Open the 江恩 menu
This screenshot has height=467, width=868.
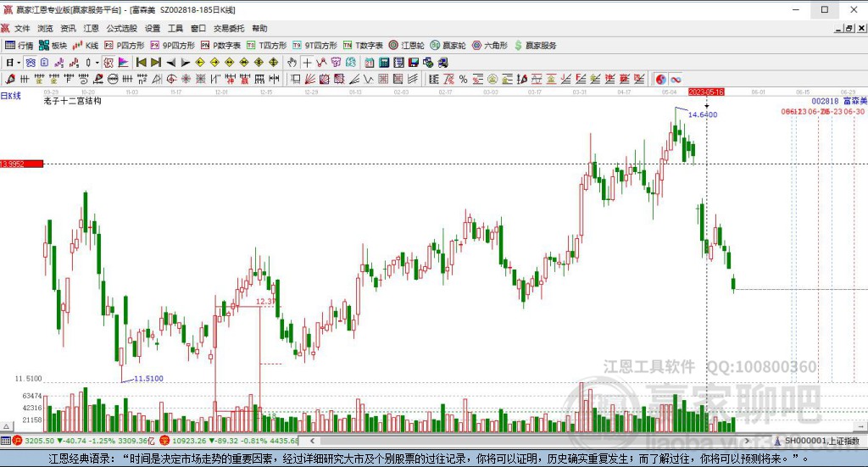[91, 28]
